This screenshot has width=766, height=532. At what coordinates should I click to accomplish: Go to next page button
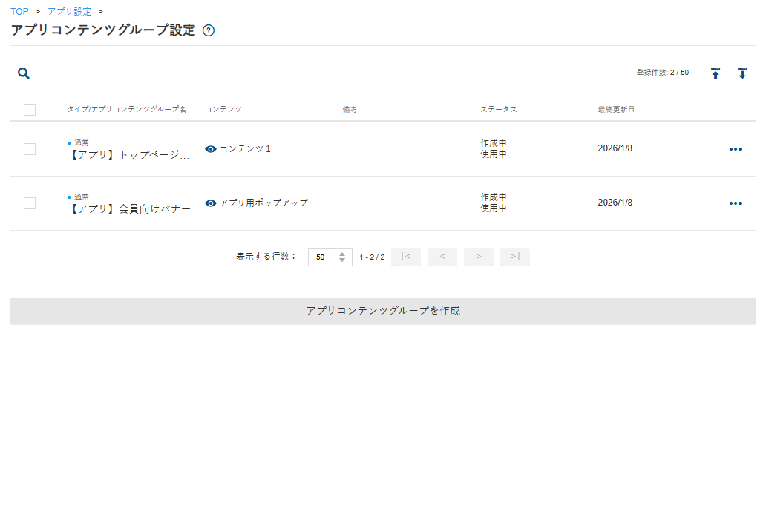(x=478, y=257)
